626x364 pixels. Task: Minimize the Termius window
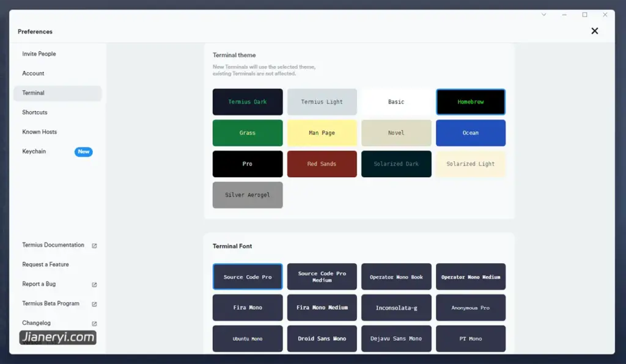pos(564,15)
